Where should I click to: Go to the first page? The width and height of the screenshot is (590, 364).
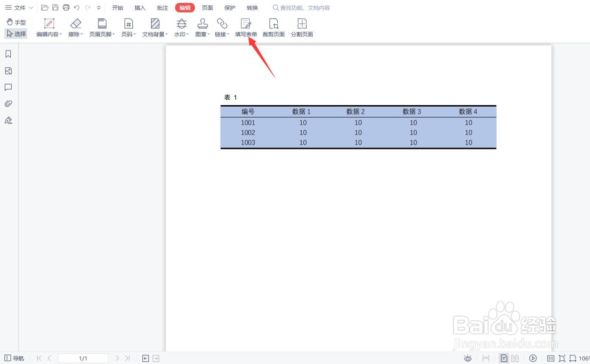pyautogui.click(x=39, y=358)
